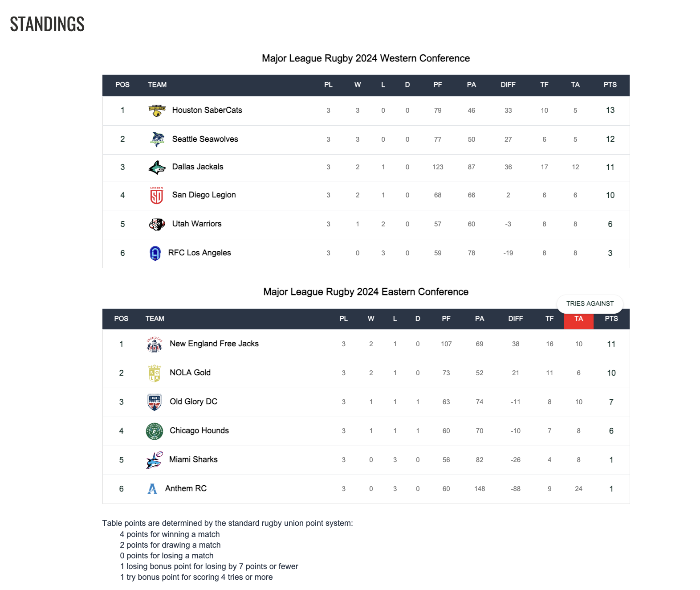Click the Houston SaberCats team logo
Screen dimensions: 700x590
tap(157, 111)
